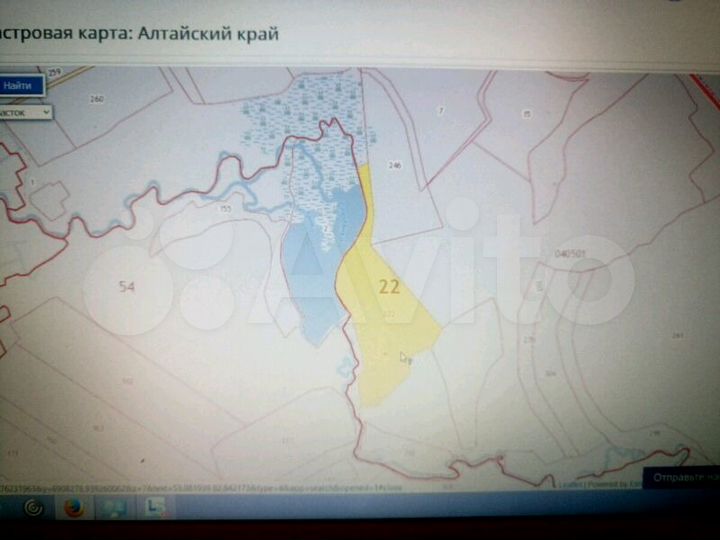720x540 pixels.
Task: Click the Отправить button at bottom right
Action: (x=682, y=476)
